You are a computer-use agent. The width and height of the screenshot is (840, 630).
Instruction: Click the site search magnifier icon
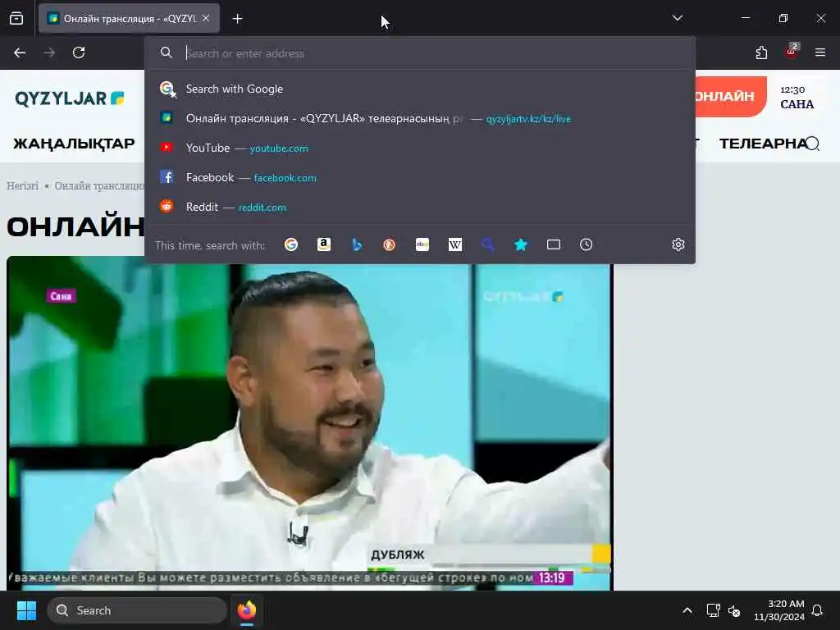813,144
